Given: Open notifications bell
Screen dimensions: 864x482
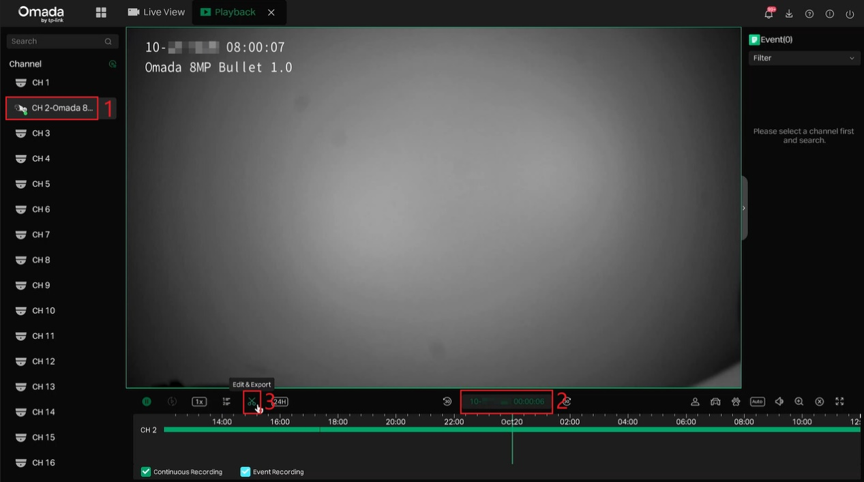Looking at the screenshot, I should click(769, 13).
